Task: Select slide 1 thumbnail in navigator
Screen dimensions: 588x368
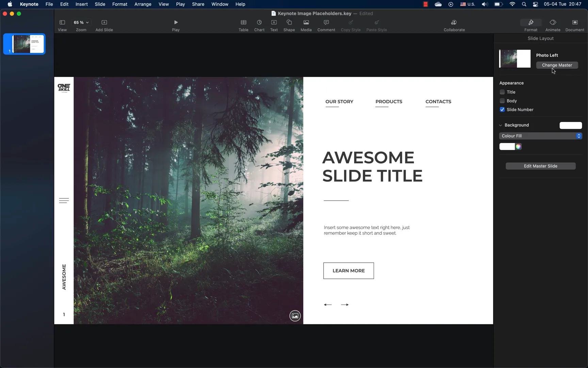Action: [24, 44]
